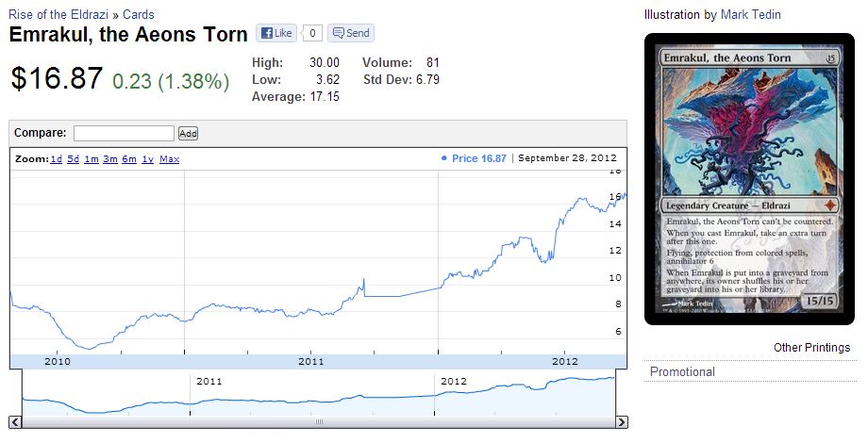Zoom chart to 3m range
868x443 pixels.
click(x=109, y=159)
